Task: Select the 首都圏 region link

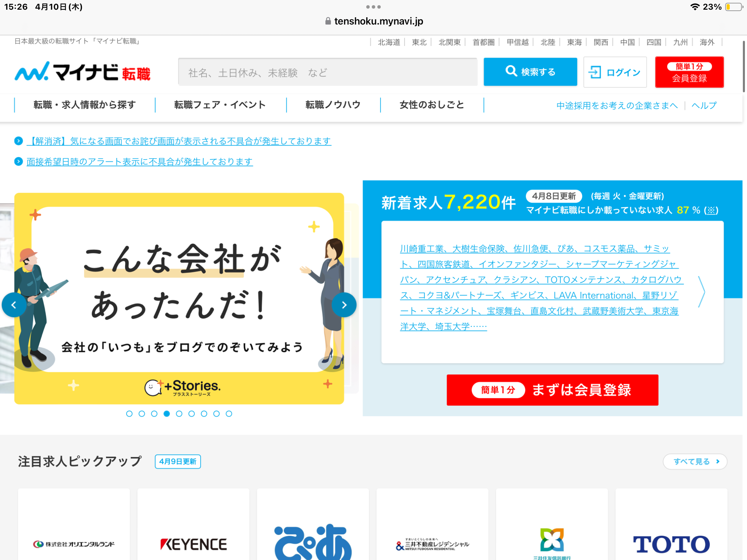Action: 483,42
